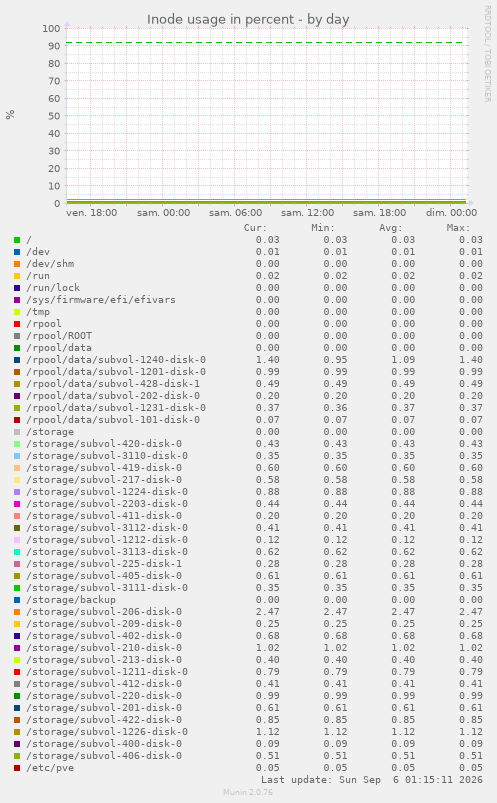
Task: Click the '/storage/subvol-225-disk-1' label
Action: [x=104, y=564]
